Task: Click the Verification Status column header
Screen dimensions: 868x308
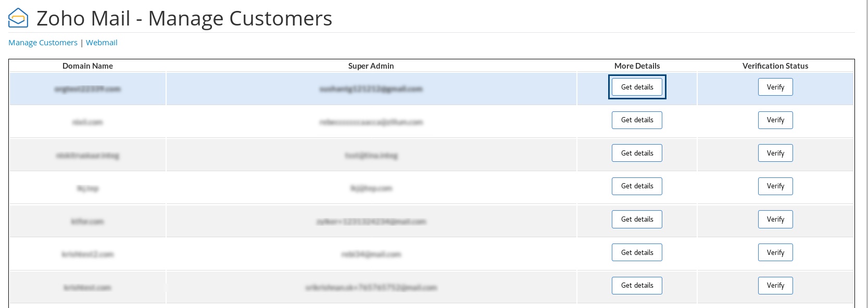Action: (775, 66)
